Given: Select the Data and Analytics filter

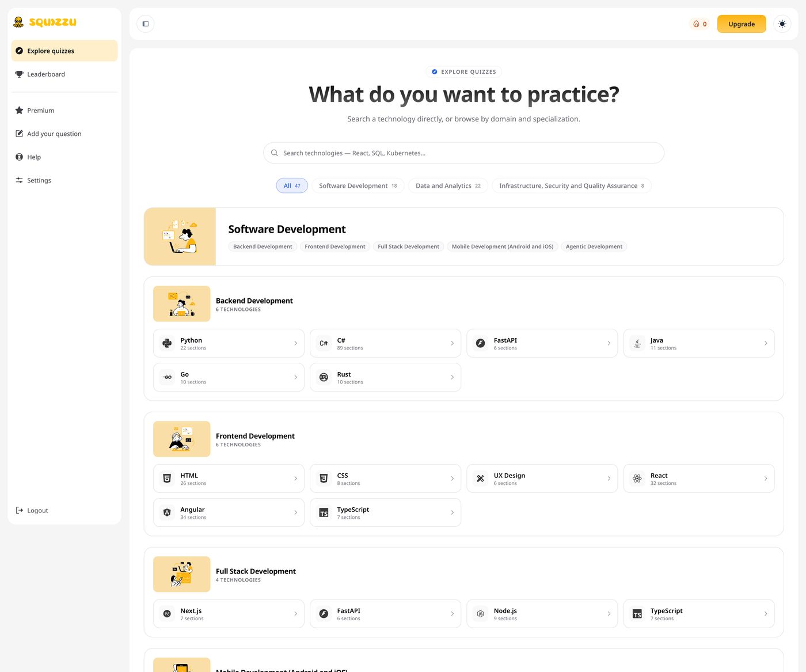Looking at the screenshot, I should click(448, 185).
